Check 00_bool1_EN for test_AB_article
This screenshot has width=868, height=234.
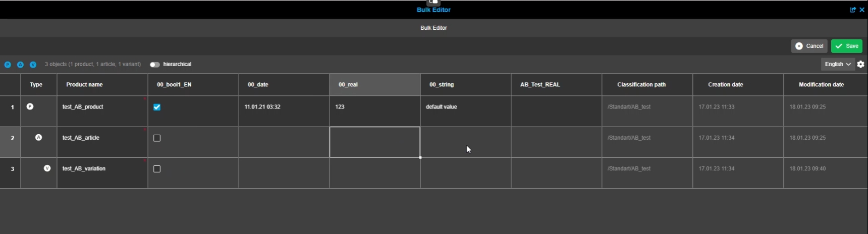pyautogui.click(x=157, y=138)
